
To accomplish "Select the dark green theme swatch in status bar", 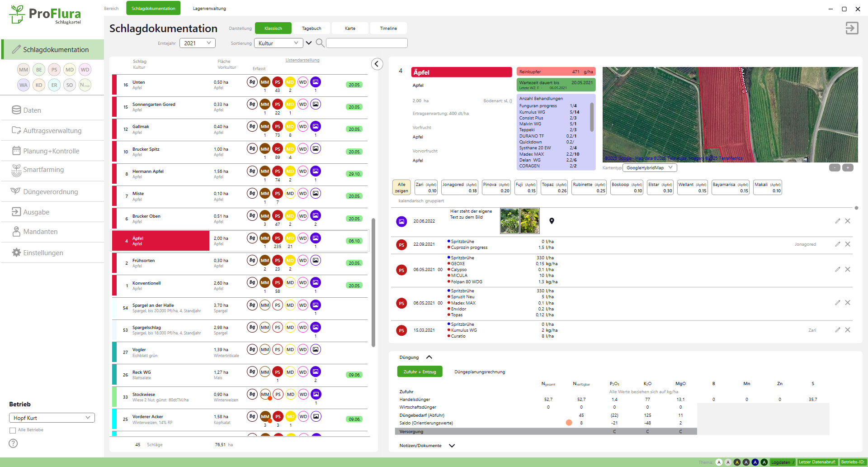I will tap(764, 462).
